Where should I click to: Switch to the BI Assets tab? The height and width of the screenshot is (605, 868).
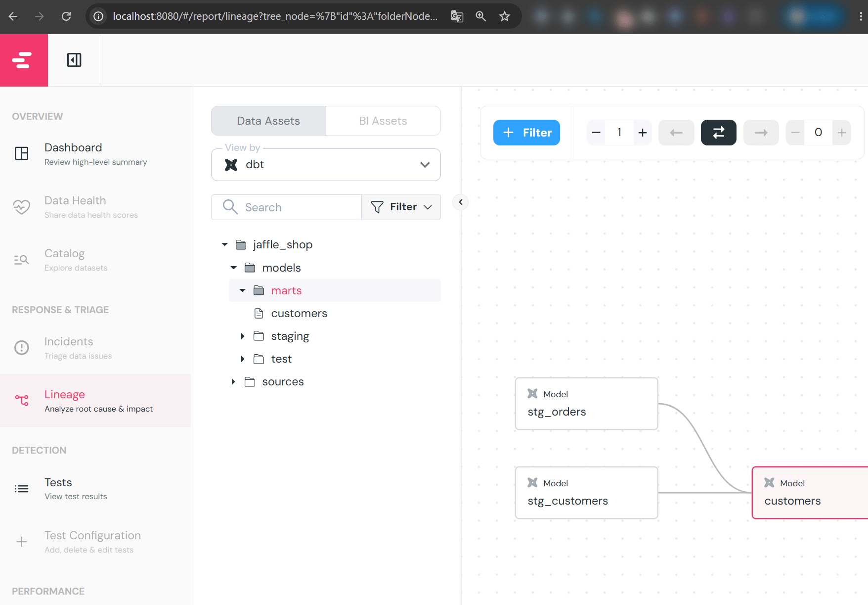pyautogui.click(x=383, y=121)
